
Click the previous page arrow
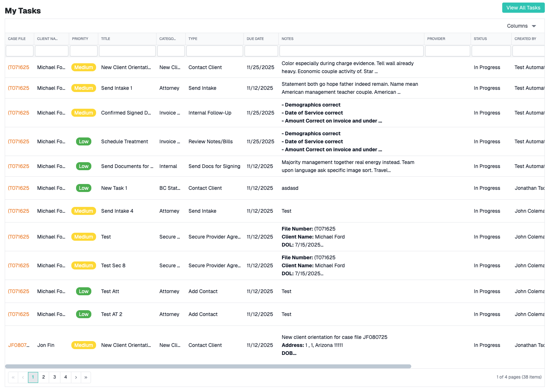(x=23, y=377)
